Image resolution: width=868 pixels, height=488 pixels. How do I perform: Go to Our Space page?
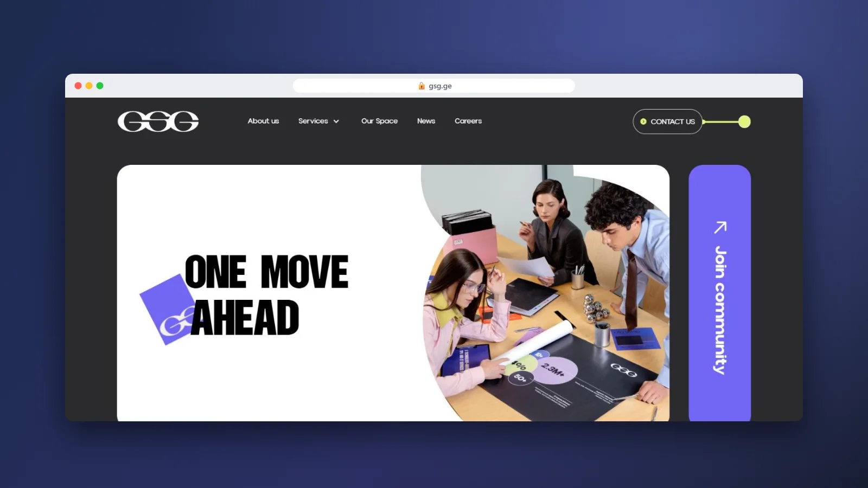click(379, 121)
